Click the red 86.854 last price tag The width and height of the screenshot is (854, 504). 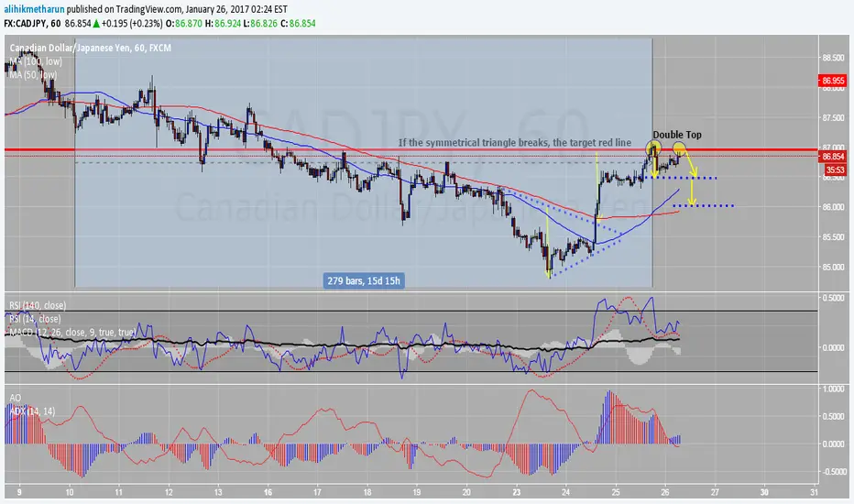pos(833,157)
